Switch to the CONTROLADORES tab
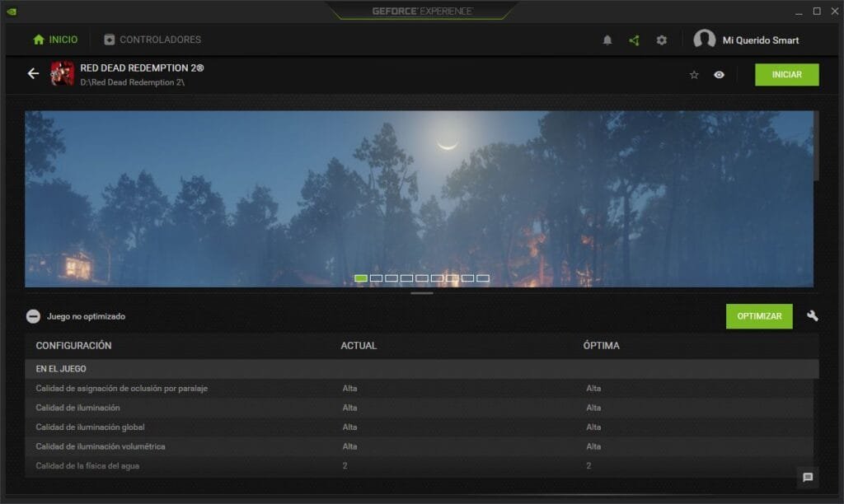844x504 pixels. [x=152, y=40]
